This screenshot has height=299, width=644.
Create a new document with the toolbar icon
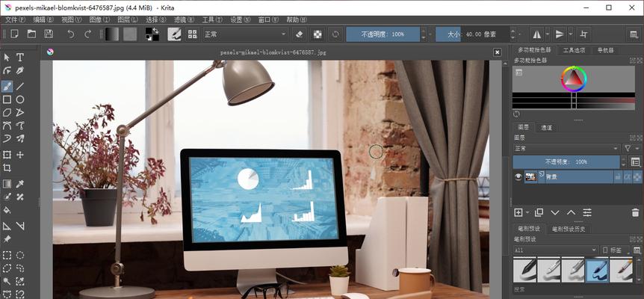coord(15,34)
